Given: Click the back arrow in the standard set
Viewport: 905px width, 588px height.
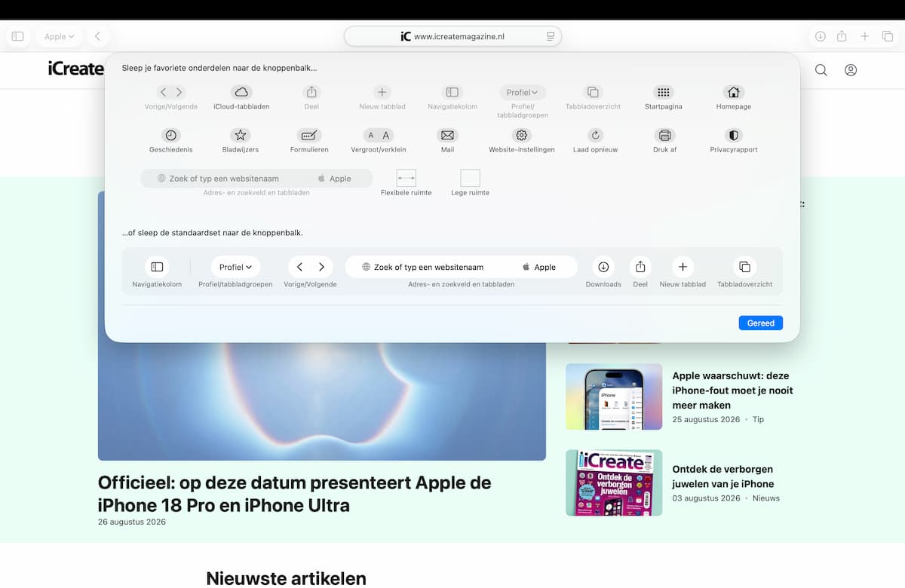Looking at the screenshot, I should pos(299,267).
